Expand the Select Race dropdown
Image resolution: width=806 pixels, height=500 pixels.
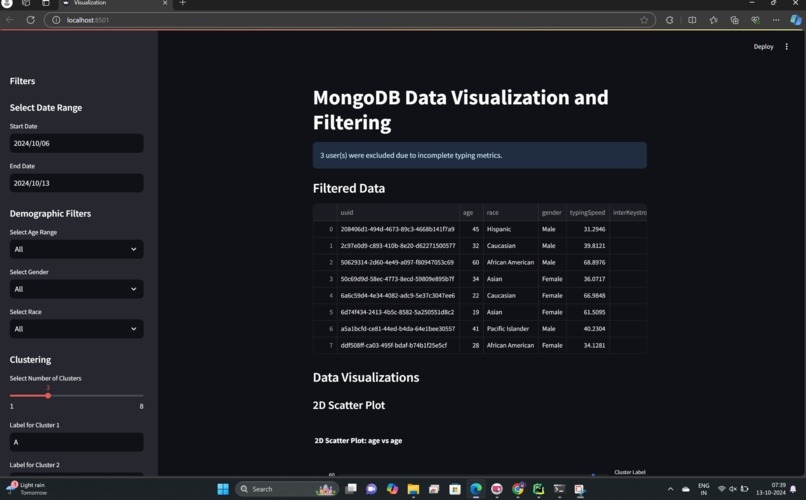click(x=77, y=329)
